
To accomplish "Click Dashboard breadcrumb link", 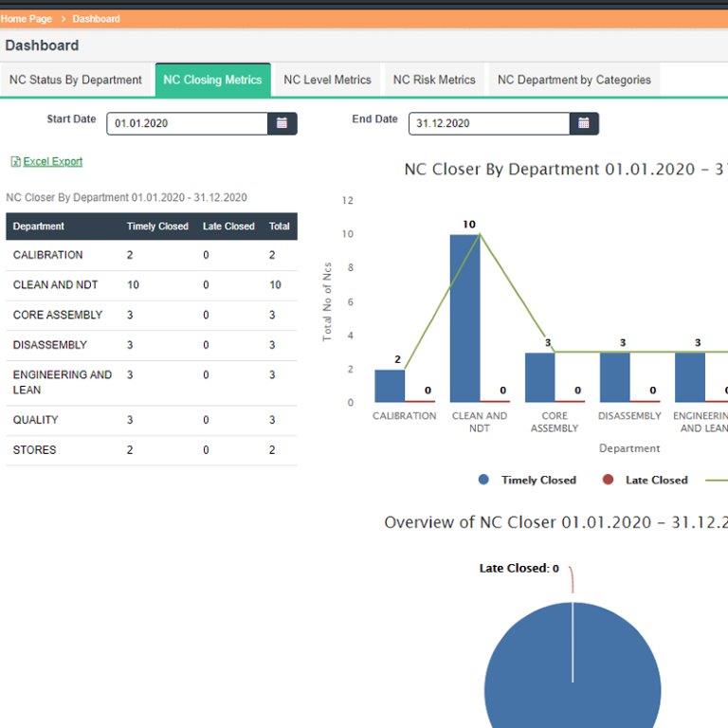I will [96, 19].
